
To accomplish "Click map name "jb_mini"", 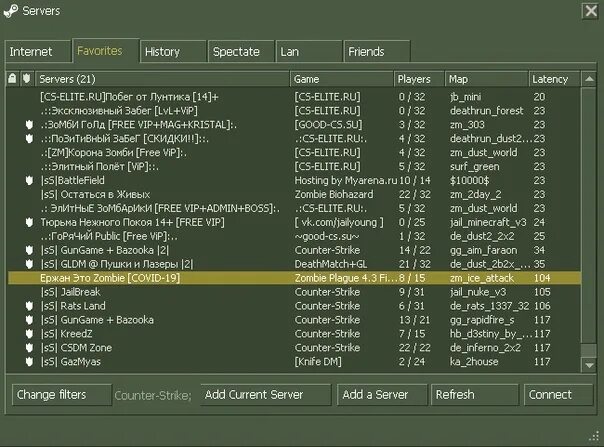I will (466, 97).
